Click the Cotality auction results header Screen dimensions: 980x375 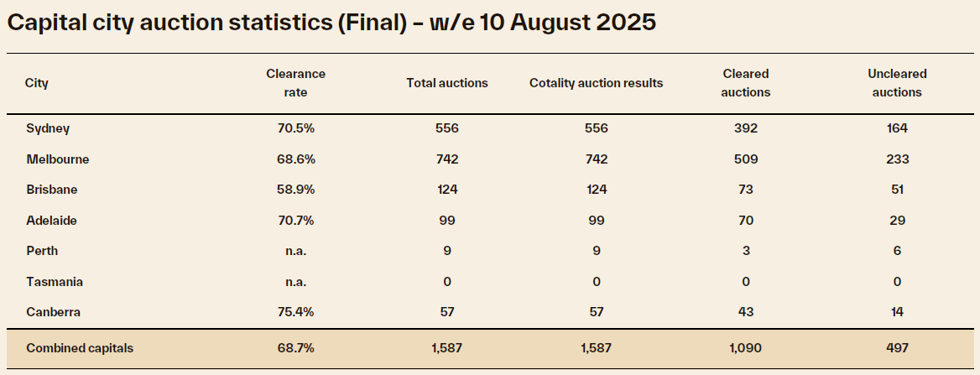click(x=597, y=83)
